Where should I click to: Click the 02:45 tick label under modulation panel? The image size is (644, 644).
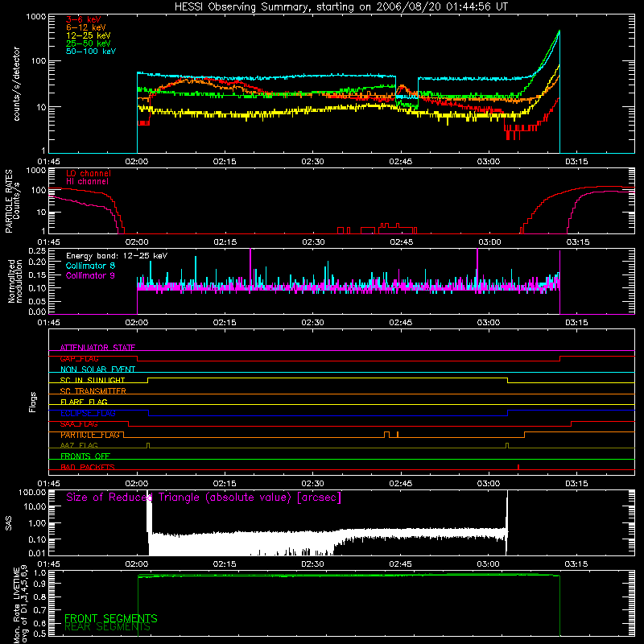click(401, 323)
